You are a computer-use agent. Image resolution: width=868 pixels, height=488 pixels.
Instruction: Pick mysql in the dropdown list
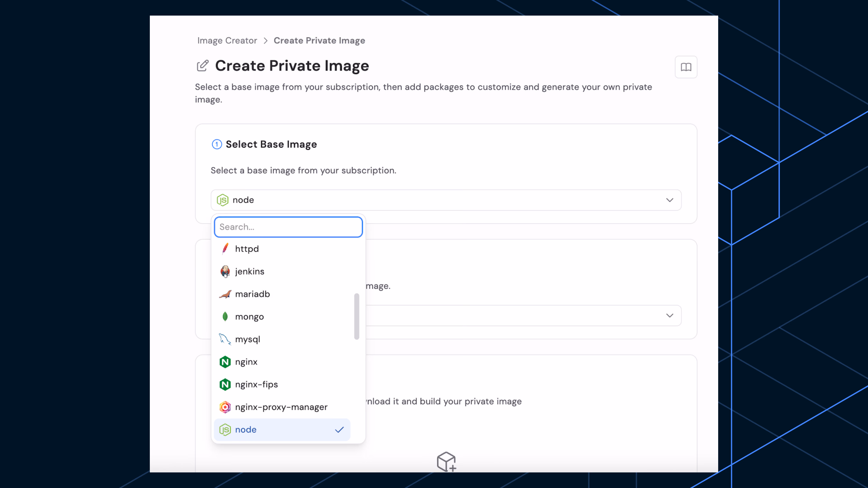[282, 339]
